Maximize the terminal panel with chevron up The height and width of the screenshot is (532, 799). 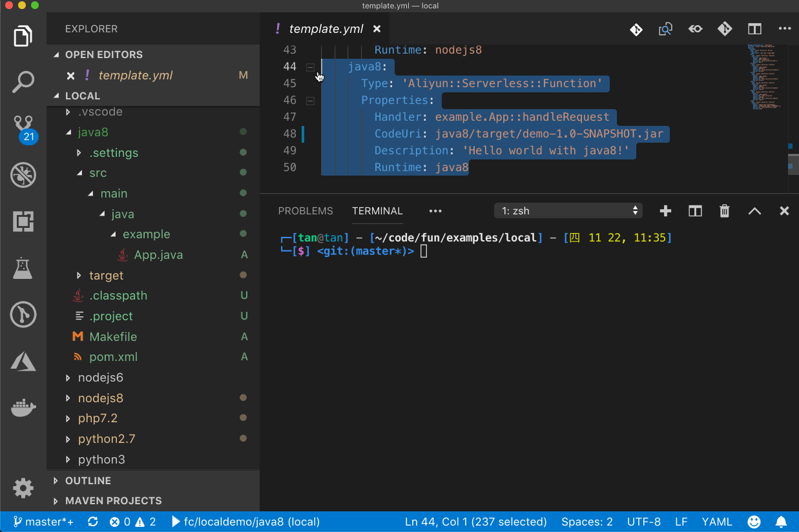pos(754,211)
